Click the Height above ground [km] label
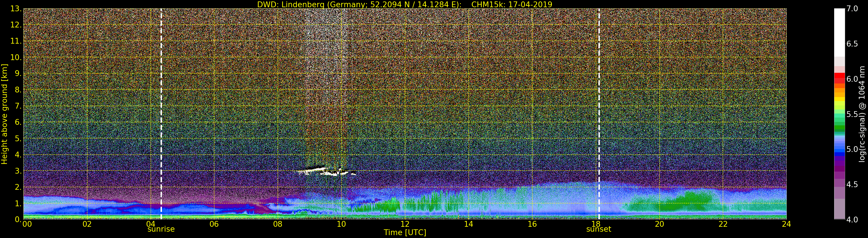Image resolution: width=868 pixels, height=238 pixels. pyautogui.click(x=4, y=114)
